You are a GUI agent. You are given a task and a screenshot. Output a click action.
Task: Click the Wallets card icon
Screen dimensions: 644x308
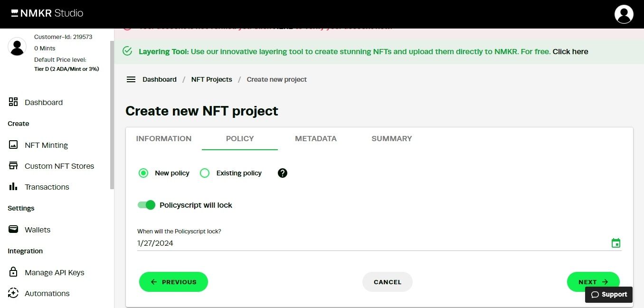tap(13, 230)
